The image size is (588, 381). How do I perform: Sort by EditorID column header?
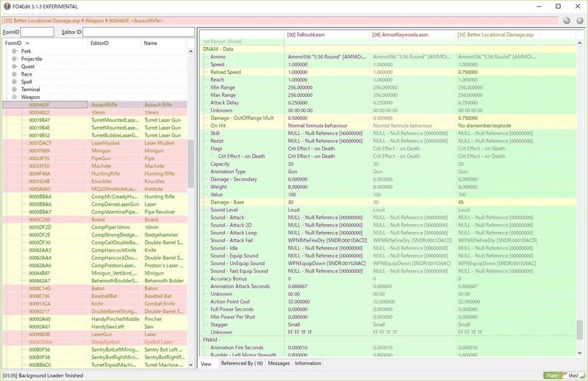point(115,43)
